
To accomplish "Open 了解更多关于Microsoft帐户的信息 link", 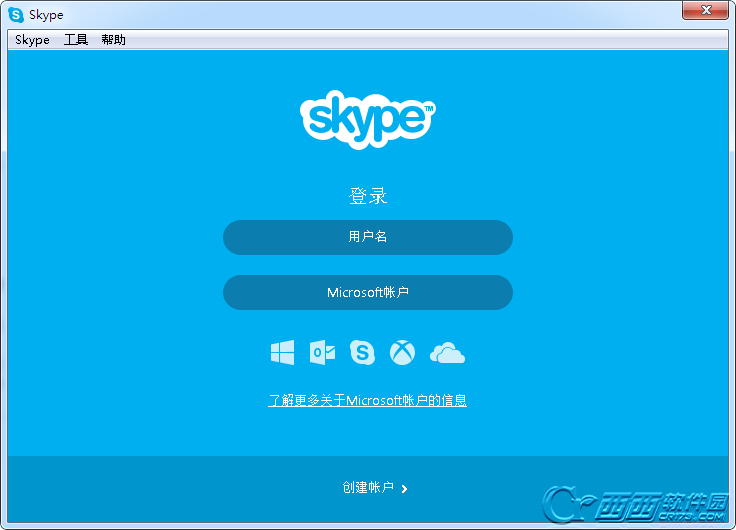I will [x=368, y=400].
